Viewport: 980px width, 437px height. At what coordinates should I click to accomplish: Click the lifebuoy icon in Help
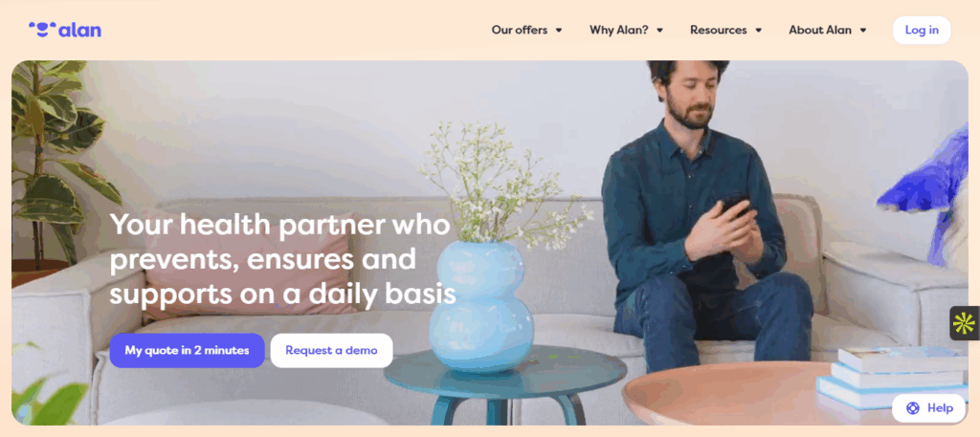point(912,408)
